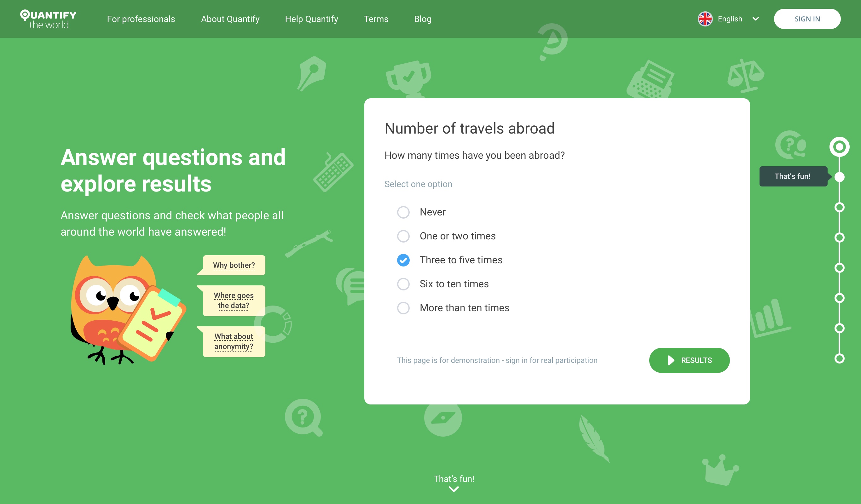Click the Quantify the world logo
The width and height of the screenshot is (861, 504).
[48, 19]
